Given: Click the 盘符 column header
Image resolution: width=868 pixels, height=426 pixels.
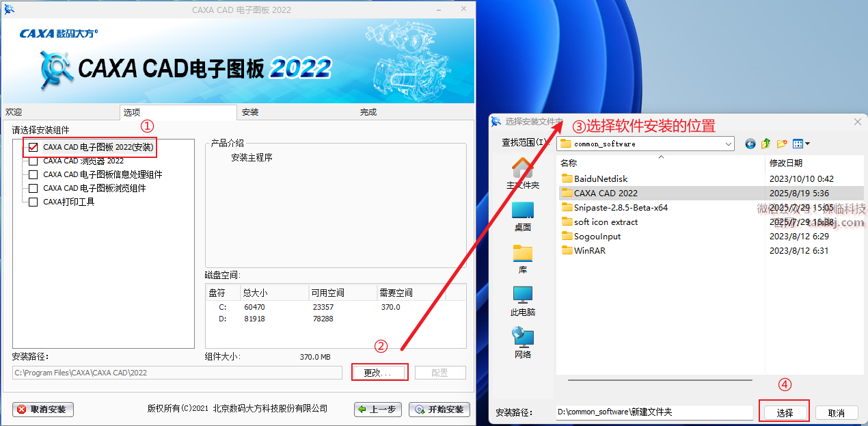Looking at the screenshot, I should click(x=222, y=293).
